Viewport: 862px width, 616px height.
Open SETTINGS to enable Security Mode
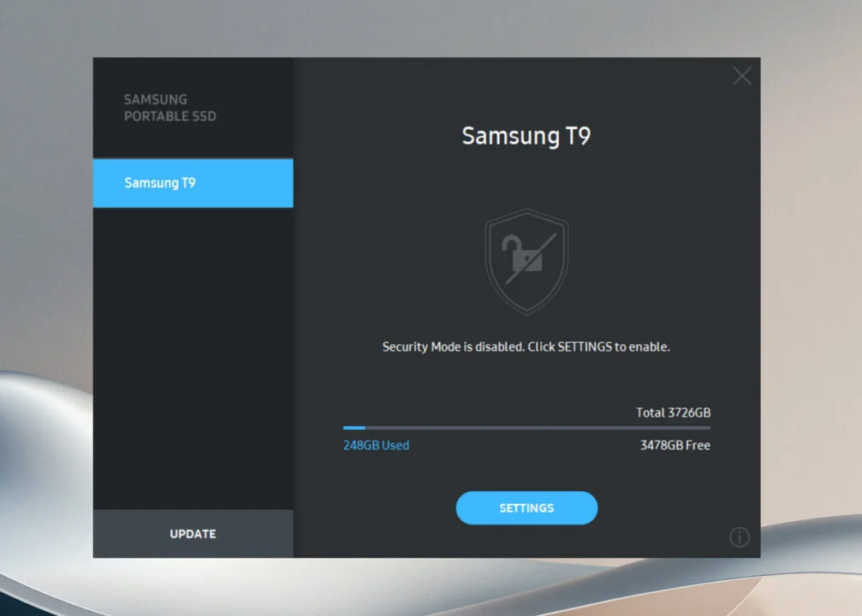point(526,507)
